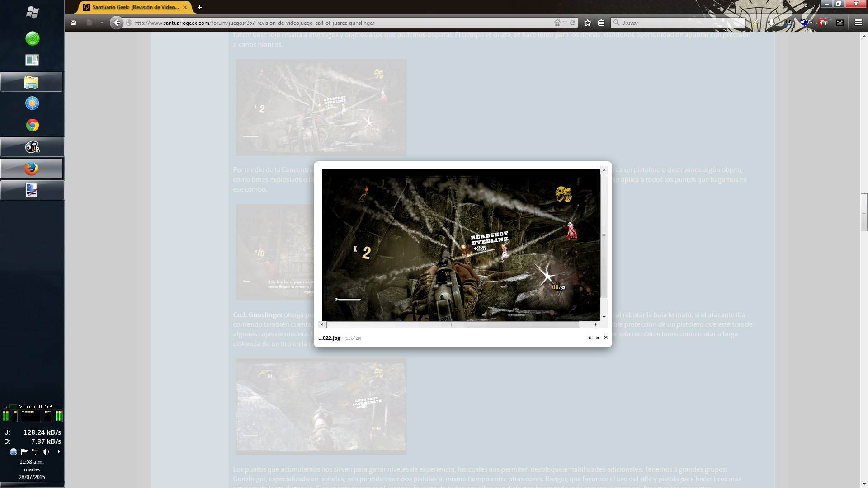The height and width of the screenshot is (488, 868).
Task: Show the previous image in lightbox
Action: tap(589, 338)
